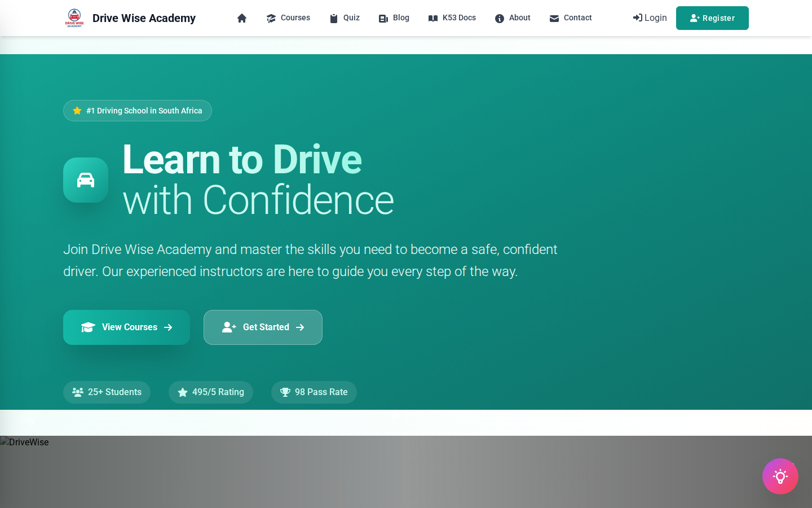The image size is (812, 508).
Task: Click the login arrow icon
Action: coord(637,17)
